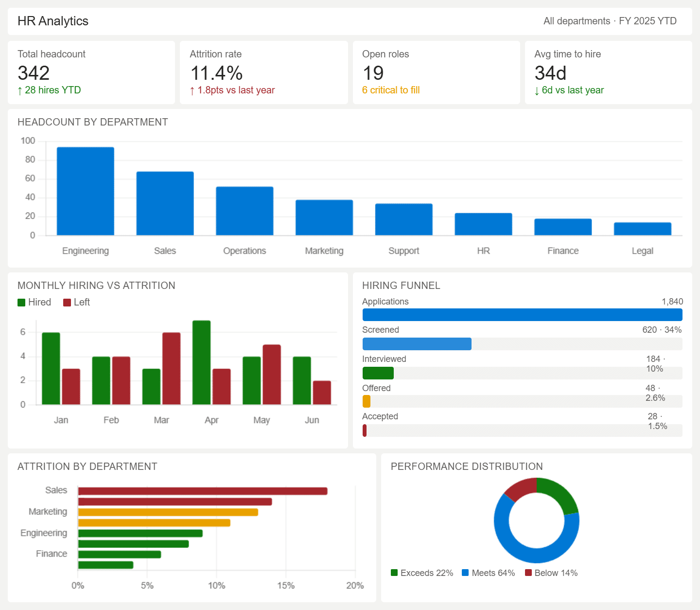This screenshot has height=610, width=700.
Task: Click the red Left bar for May
Action: pyautogui.click(x=272, y=375)
